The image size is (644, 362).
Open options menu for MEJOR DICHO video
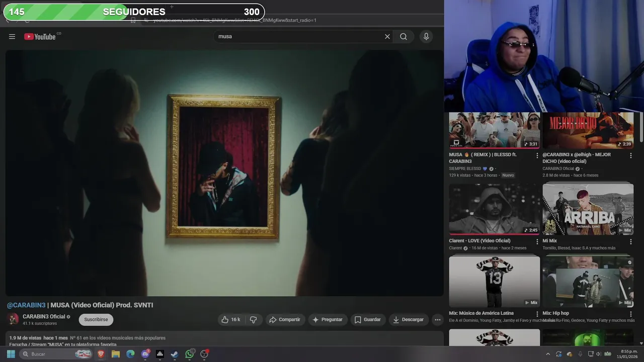click(631, 155)
